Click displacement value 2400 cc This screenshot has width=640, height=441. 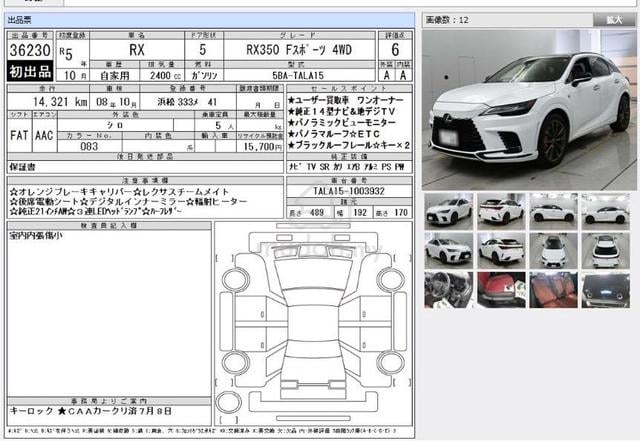[x=165, y=76]
